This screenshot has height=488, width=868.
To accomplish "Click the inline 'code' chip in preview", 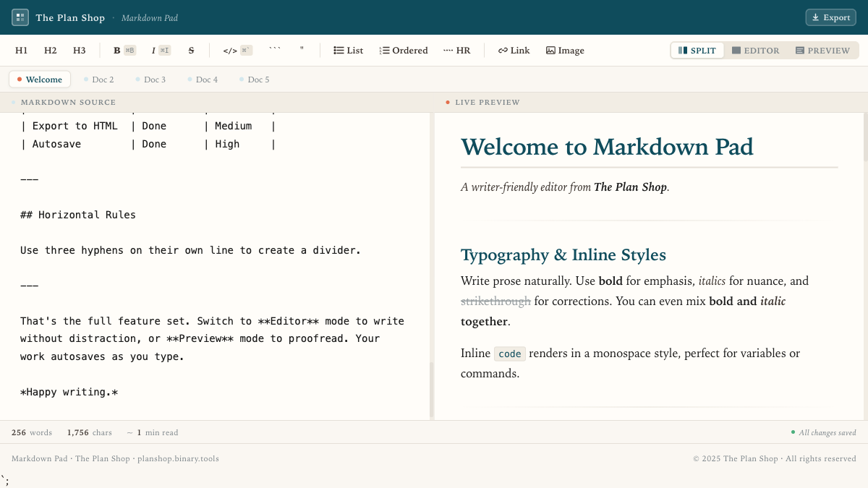I will point(510,354).
